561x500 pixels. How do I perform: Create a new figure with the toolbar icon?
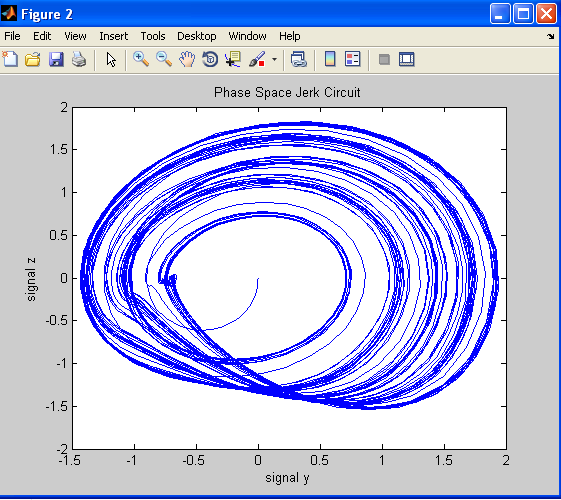[x=10, y=59]
